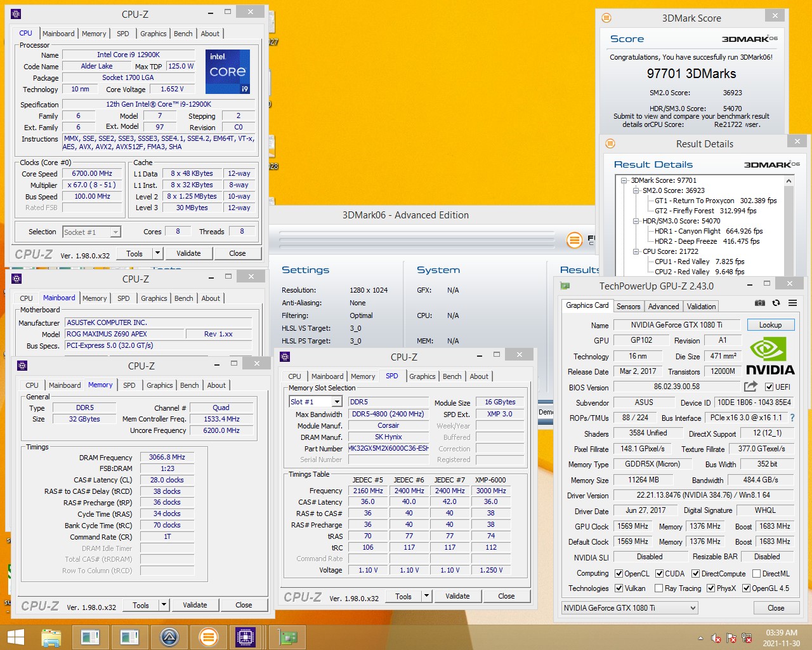Switch to the Validation tab in GPU-Z
This screenshot has height=650, width=812.
702,306
